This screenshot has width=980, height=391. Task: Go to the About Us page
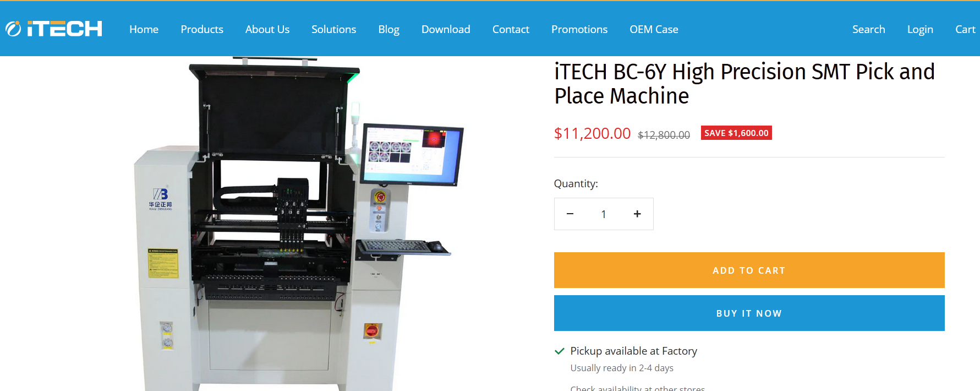tap(267, 29)
